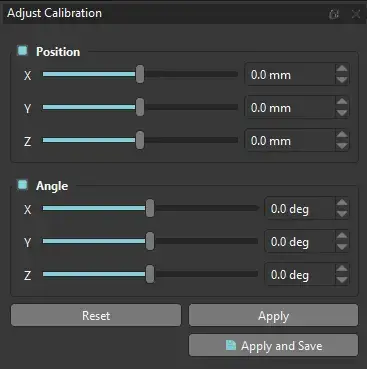The height and width of the screenshot is (369, 367).
Task: Click the Reset button
Action: 96,315
